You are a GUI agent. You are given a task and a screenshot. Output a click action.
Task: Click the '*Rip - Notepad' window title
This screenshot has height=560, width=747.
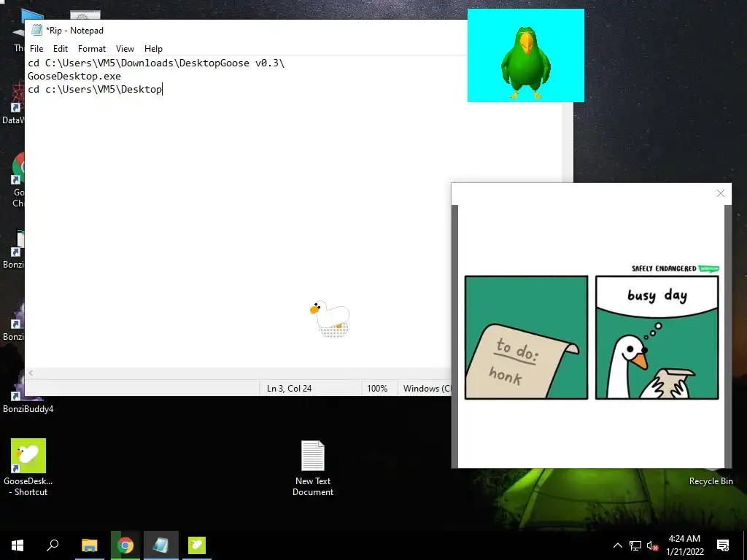[x=75, y=31]
